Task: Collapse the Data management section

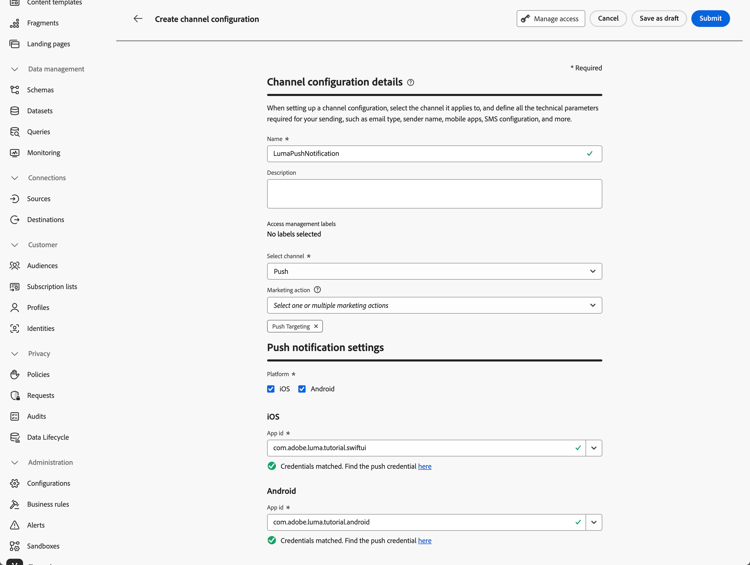Action: coord(15,69)
